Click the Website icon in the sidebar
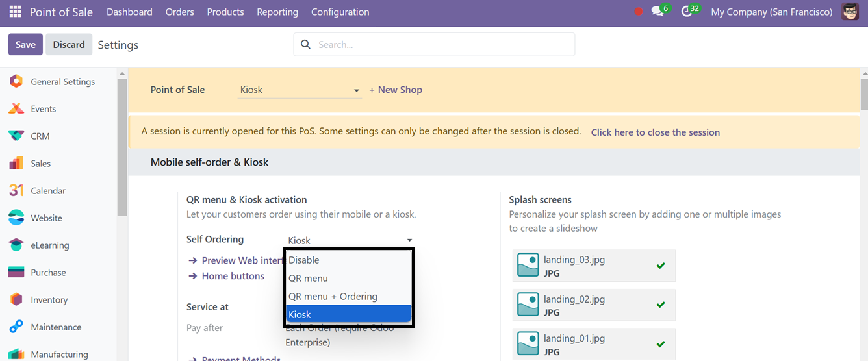The height and width of the screenshot is (361, 868). pyautogui.click(x=16, y=218)
